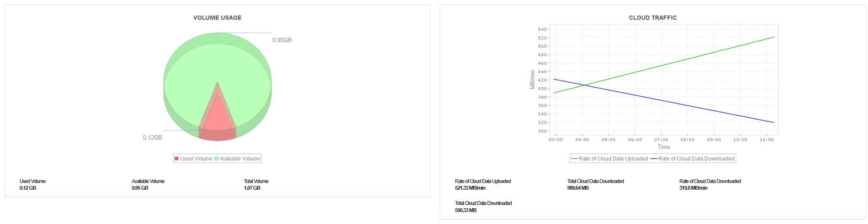Click the 0.12GB callout label beside the pie
This screenshot has height=224, width=868.
pyautogui.click(x=152, y=137)
